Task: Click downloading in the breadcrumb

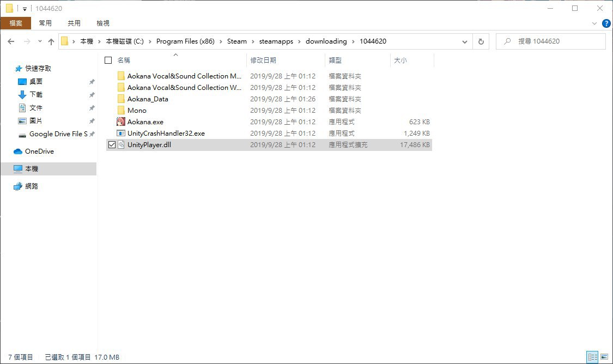Action: point(326,41)
